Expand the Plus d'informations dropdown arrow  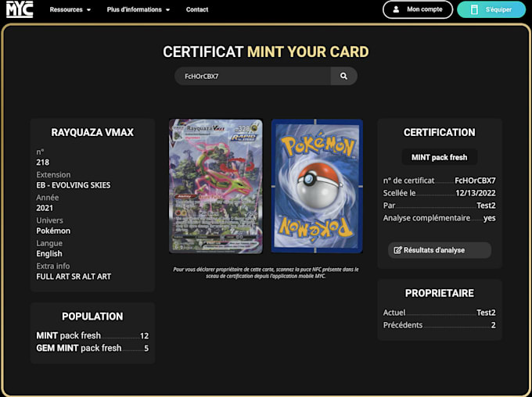point(167,10)
